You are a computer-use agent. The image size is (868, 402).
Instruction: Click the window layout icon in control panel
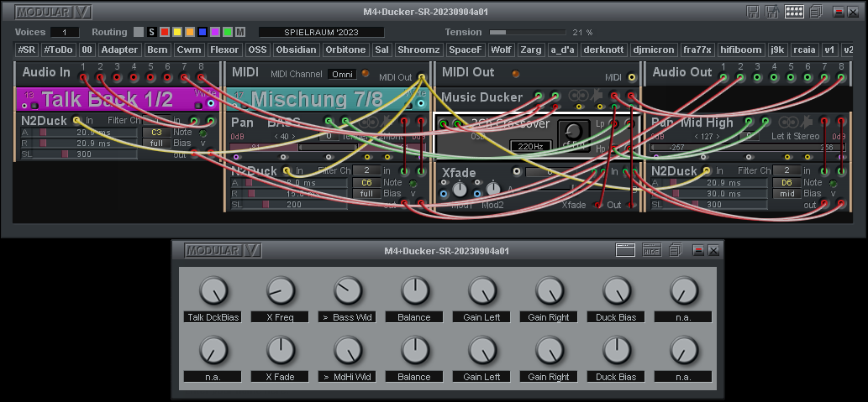[624, 250]
